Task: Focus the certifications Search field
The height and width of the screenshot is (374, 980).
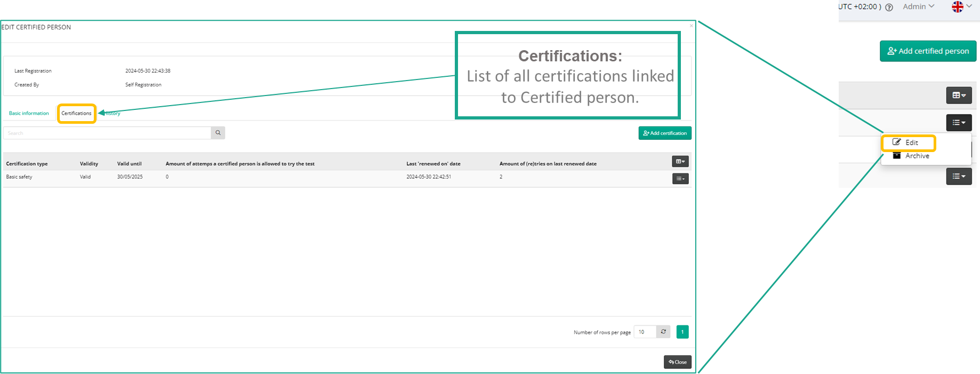Action: pyautogui.click(x=107, y=133)
